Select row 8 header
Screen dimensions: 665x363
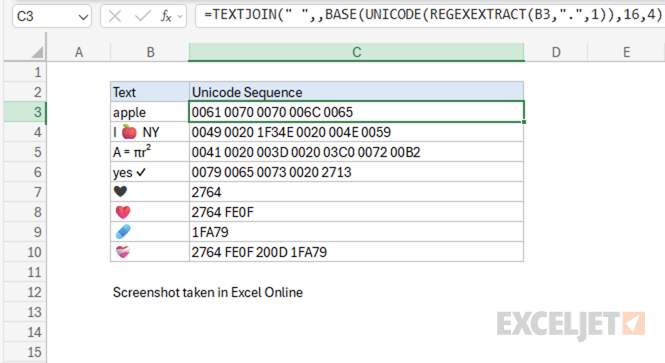(25, 212)
